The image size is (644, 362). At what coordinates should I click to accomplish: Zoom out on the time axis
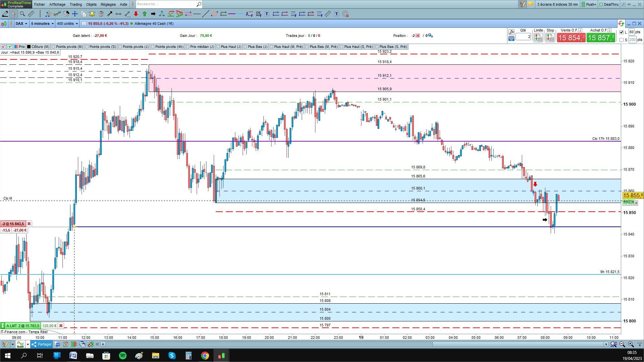[x=622, y=344]
